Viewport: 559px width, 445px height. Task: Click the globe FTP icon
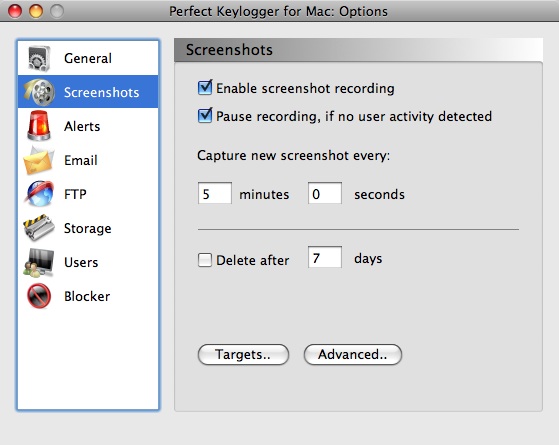tap(40, 194)
